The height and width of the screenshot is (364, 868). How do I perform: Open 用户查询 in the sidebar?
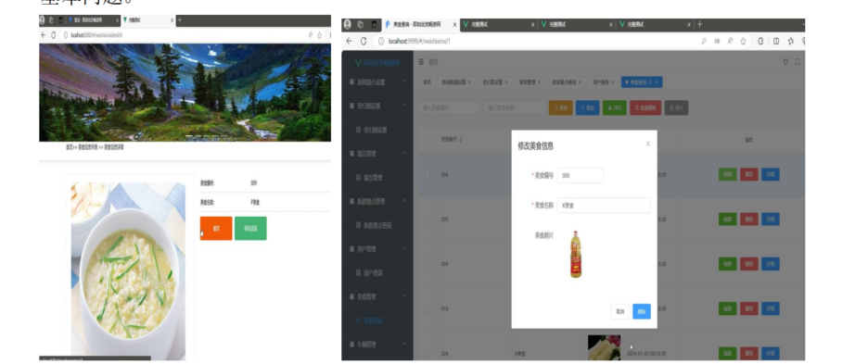pyautogui.click(x=377, y=272)
